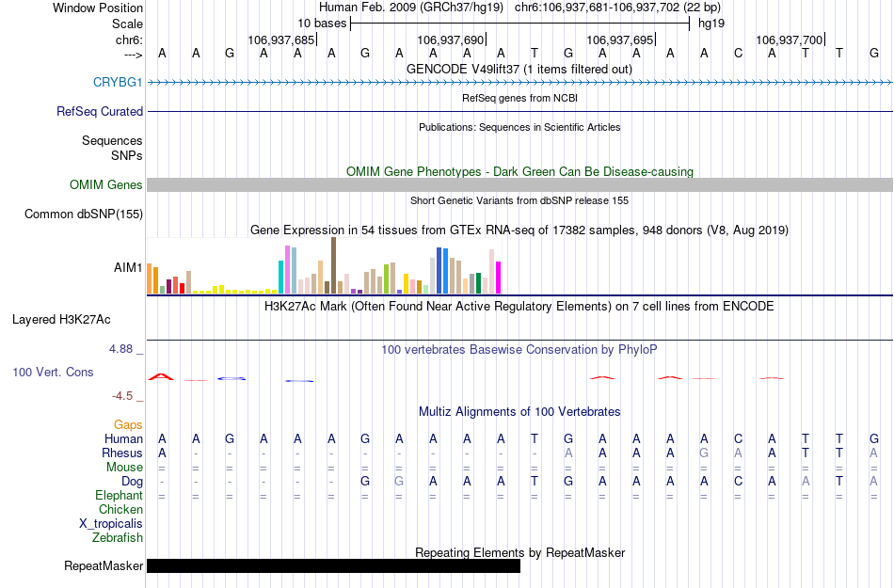
Task: Select the OMIM Genes track label
Action: point(105,185)
